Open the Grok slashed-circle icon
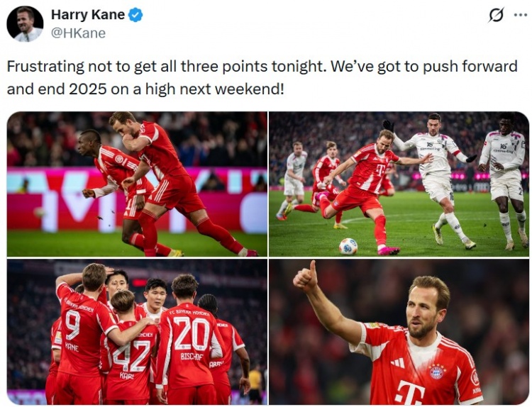 tap(497, 16)
